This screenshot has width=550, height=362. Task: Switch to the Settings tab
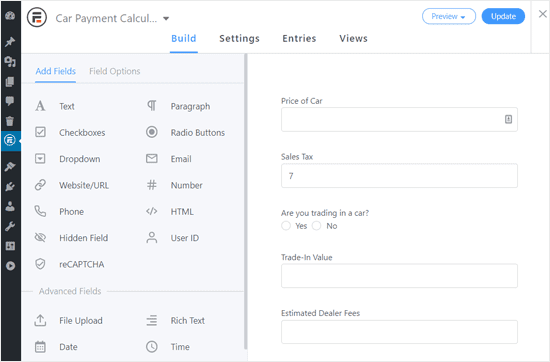coord(240,38)
